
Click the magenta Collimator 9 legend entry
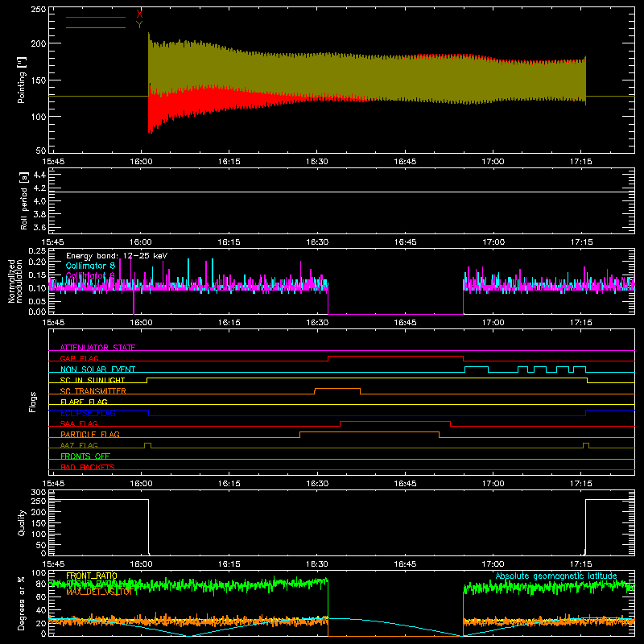(x=90, y=275)
